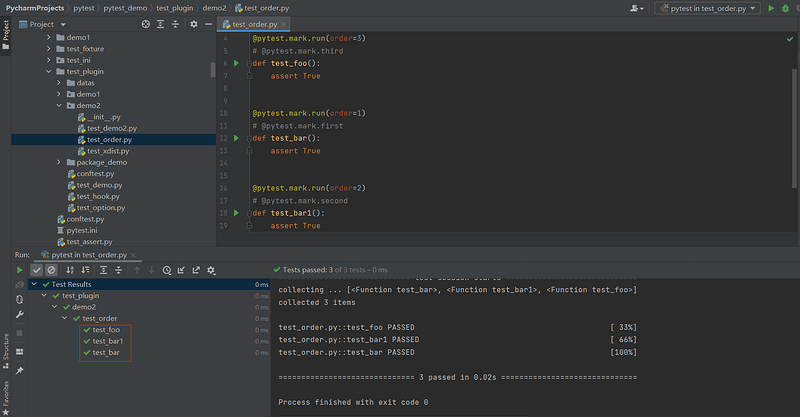Select test_demo2.py in Project tree
Image resolution: width=800 pixels, height=417 pixels.
coord(112,128)
